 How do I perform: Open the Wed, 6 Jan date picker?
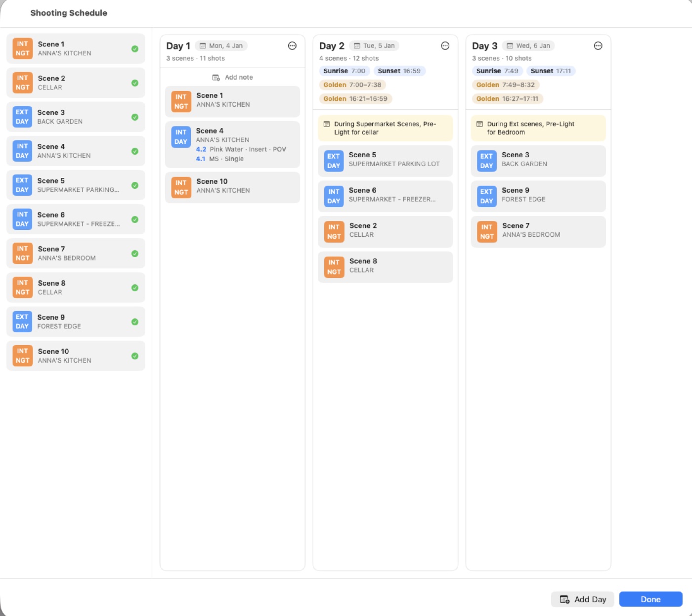(528, 46)
